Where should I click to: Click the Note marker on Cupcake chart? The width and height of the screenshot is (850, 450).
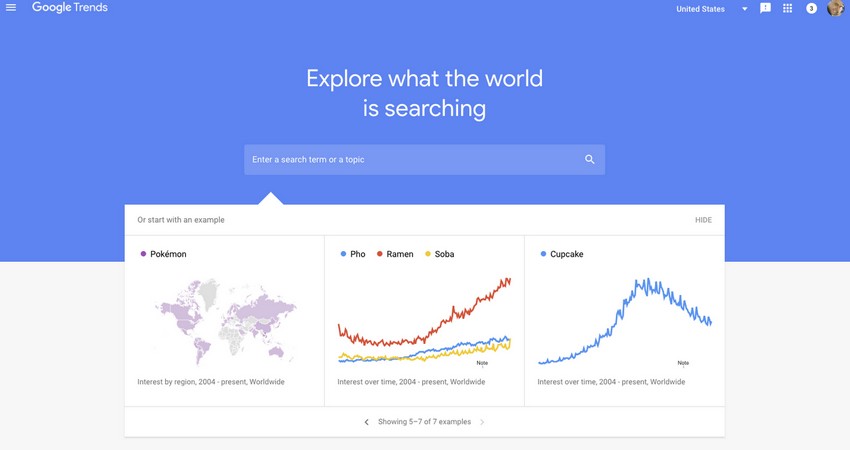click(683, 363)
